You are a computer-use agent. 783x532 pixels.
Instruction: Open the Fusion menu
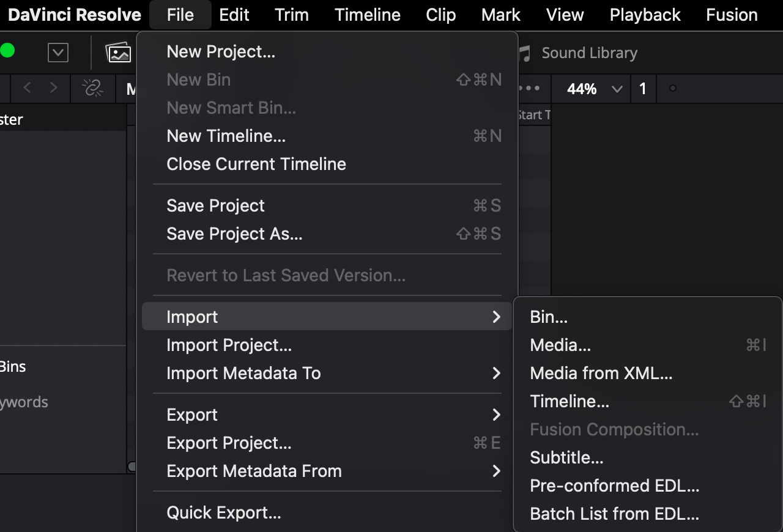(732, 15)
